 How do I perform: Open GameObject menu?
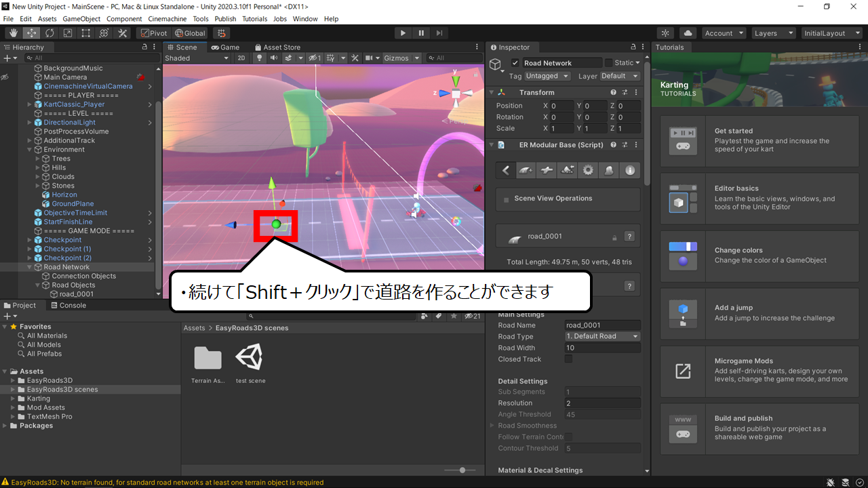click(80, 19)
